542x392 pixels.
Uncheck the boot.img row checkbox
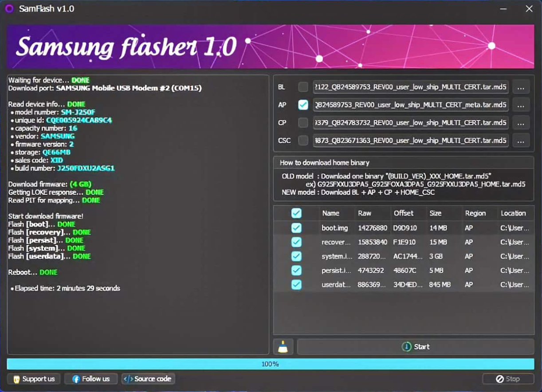pos(296,228)
